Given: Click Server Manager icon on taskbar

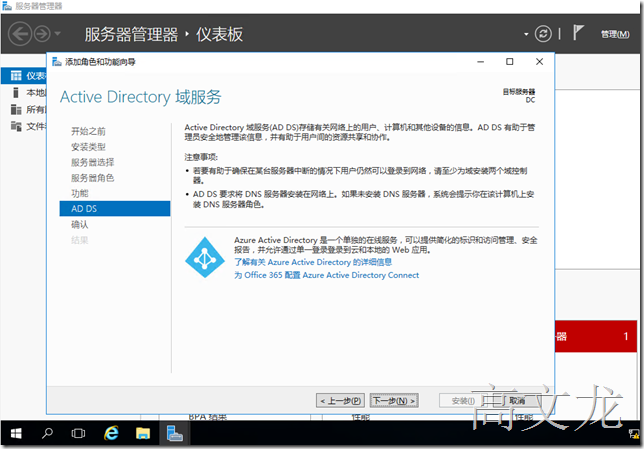Looking at the screenshot, I should [175, 433].
